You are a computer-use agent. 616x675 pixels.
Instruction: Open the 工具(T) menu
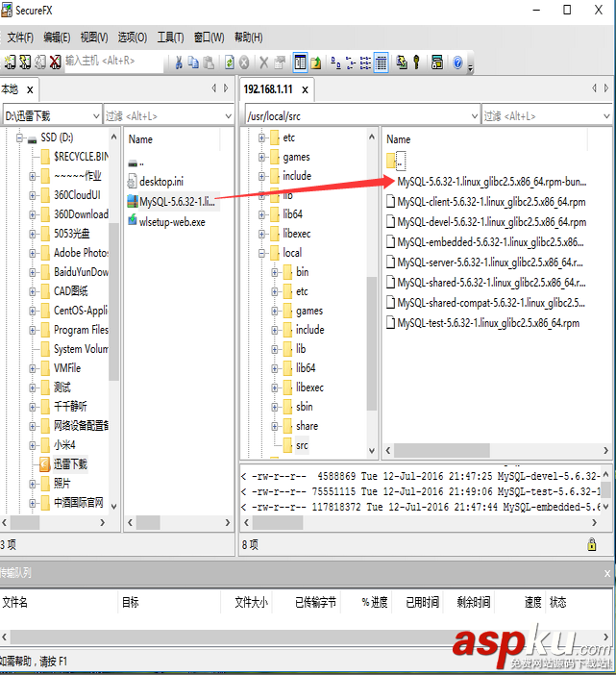[170, 37]
